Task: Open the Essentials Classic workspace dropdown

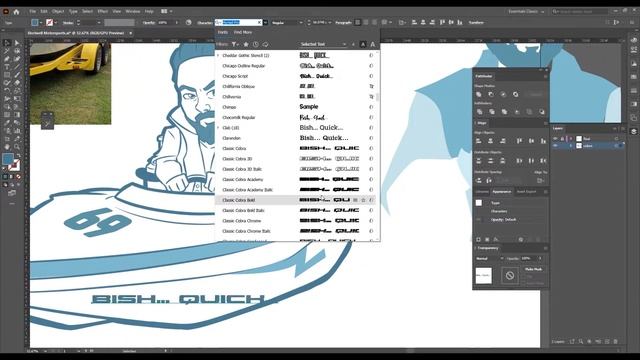Action: [526, 11]
